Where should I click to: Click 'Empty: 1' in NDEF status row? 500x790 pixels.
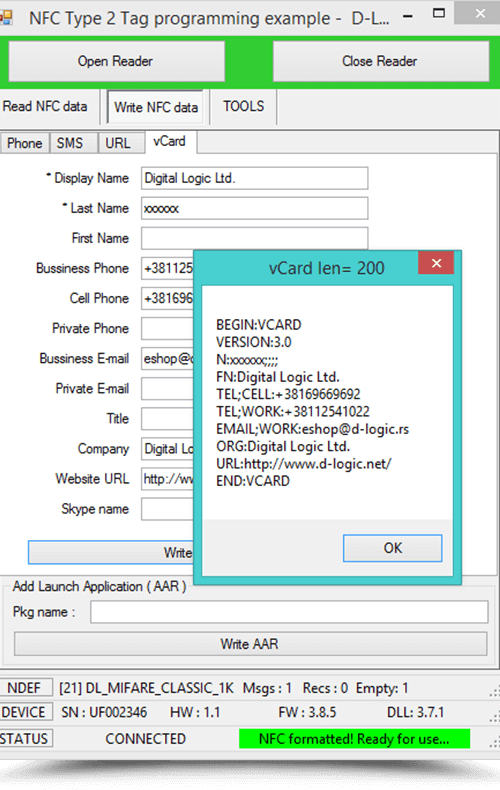(x=382, y=688)
